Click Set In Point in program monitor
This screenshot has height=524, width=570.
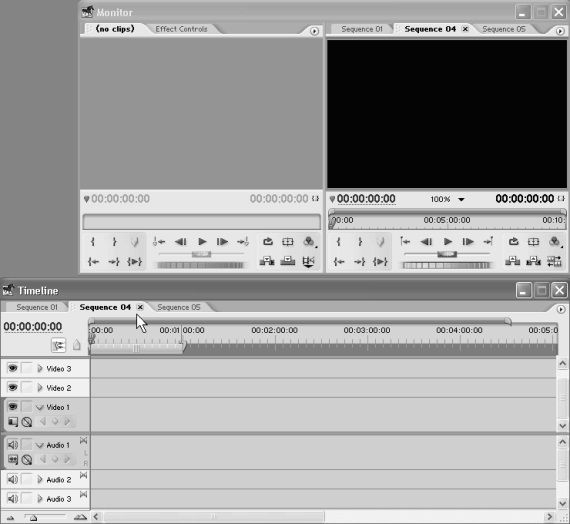pos(338,241)
